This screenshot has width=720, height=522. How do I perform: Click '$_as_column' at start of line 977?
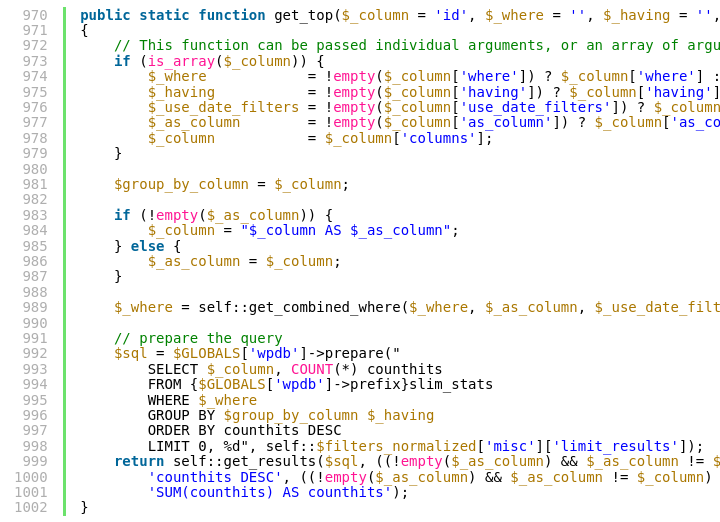coord(194,123)
